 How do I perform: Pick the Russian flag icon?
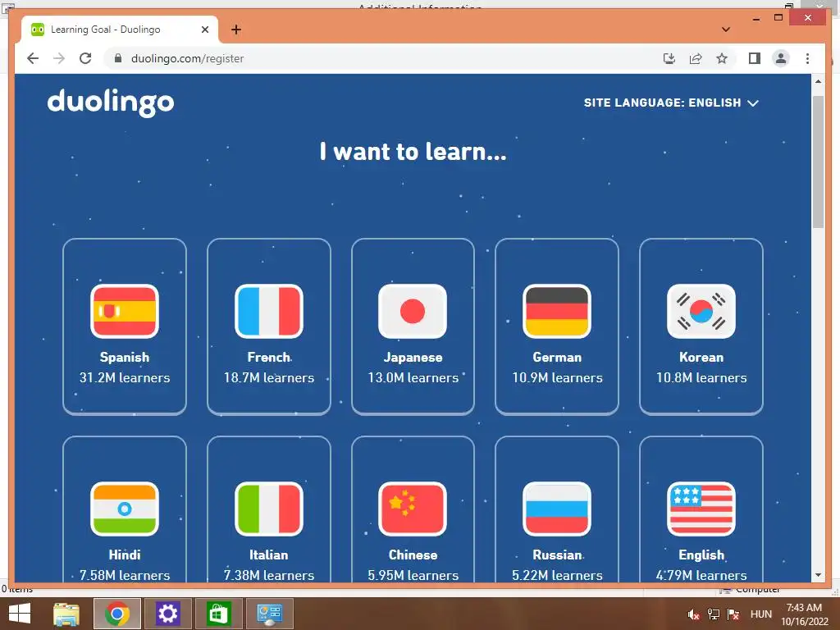coord(557,509)
